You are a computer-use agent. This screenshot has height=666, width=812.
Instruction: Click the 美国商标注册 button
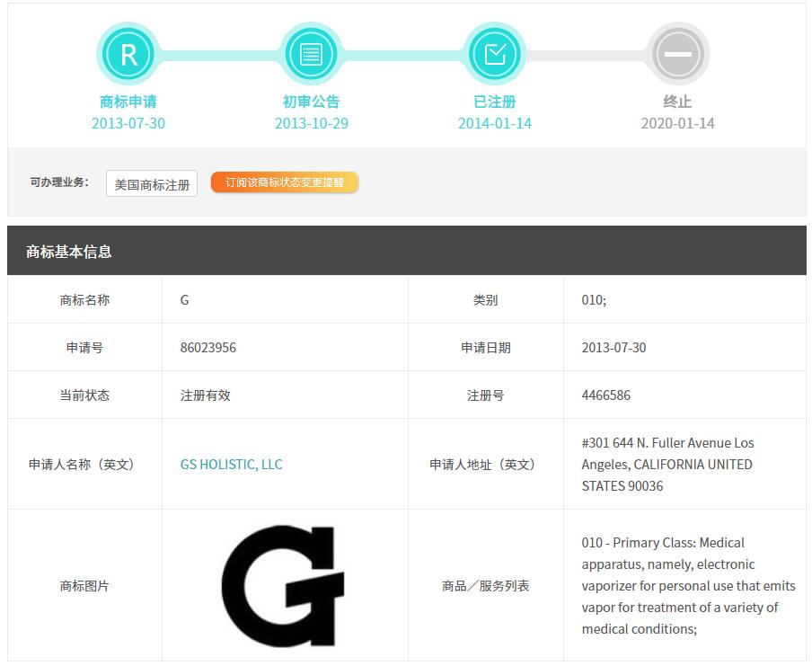click(152, 184)
